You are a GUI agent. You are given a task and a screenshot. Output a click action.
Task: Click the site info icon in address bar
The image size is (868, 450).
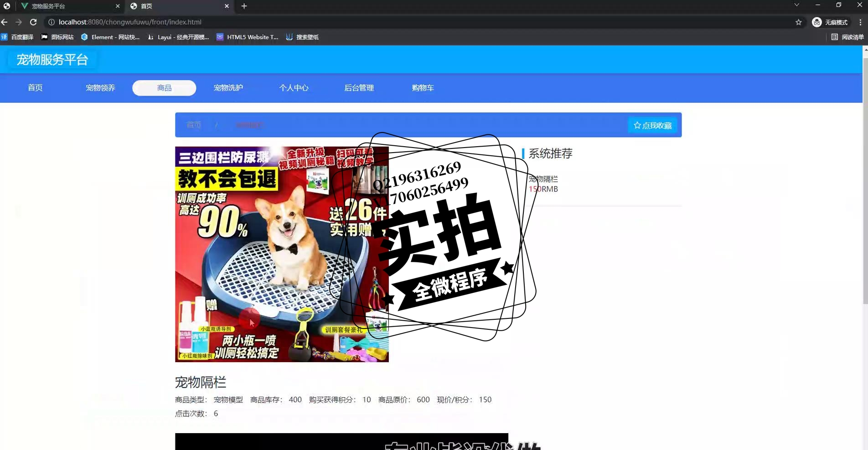(x=52, y=22)
